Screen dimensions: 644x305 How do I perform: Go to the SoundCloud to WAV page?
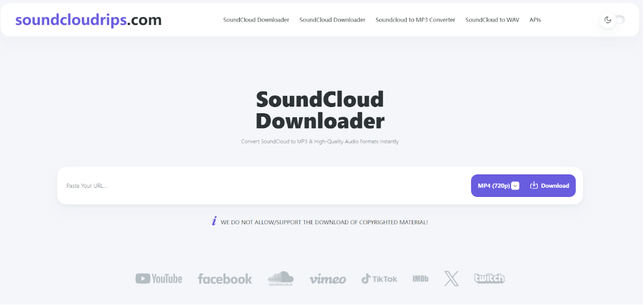(x=492, y=20)
